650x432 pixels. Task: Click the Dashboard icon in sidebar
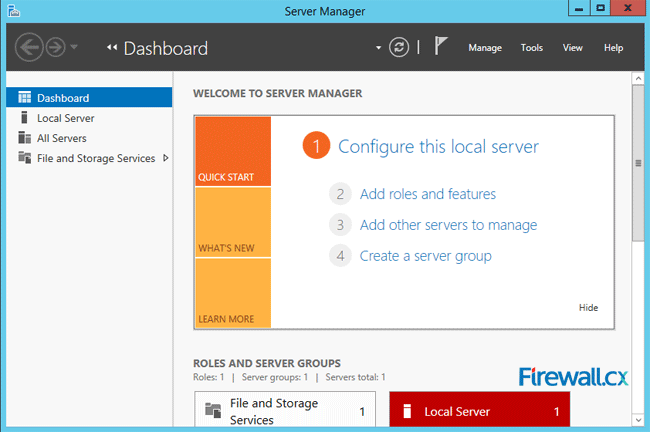pyautogui.click(x=26, y=98)
